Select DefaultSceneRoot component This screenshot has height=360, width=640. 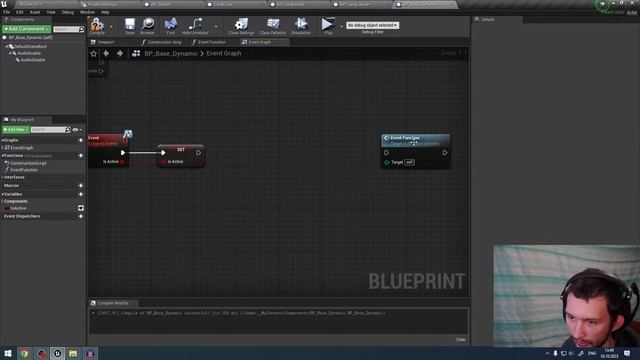pyautogui.click(x=31, y=47)
